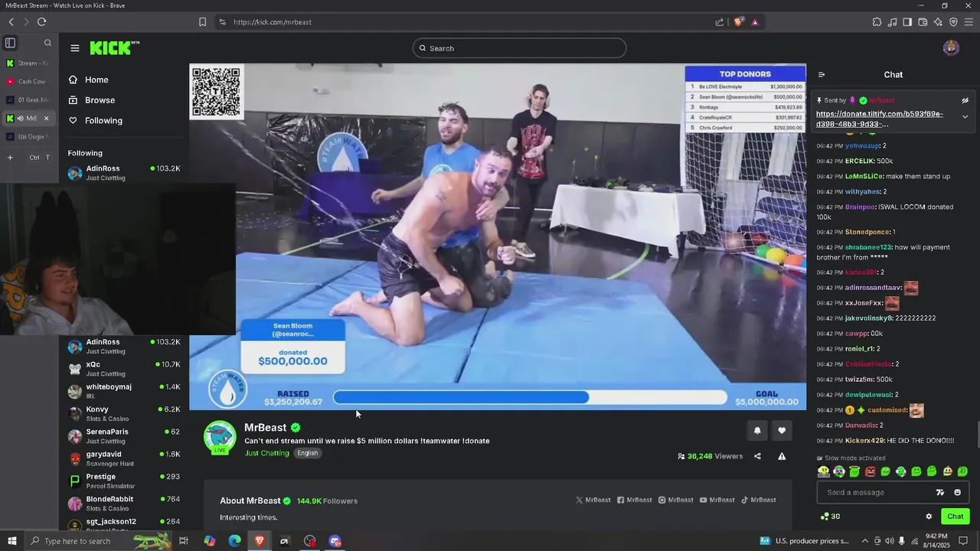Open Leo AI sparkle icon

[938, 22]
